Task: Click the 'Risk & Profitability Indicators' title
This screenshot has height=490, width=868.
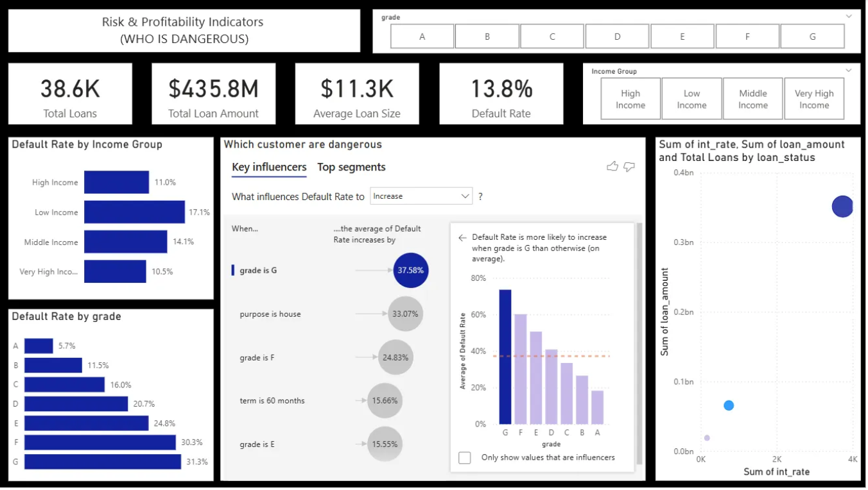Action: point(183,22)
